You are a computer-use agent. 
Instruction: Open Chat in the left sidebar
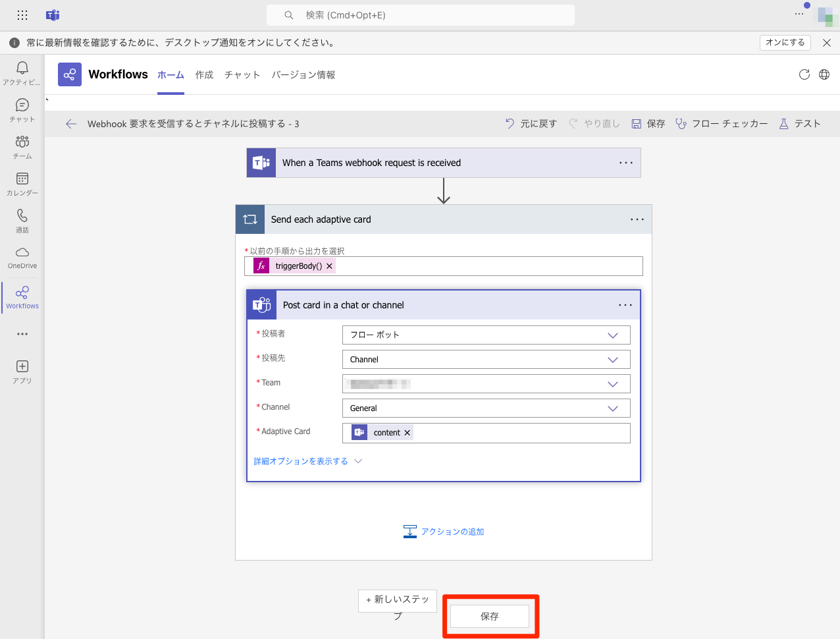[22, 110]
